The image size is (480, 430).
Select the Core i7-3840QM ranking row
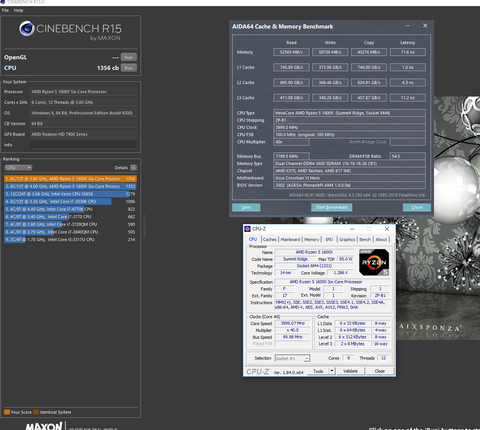point(70,232)
